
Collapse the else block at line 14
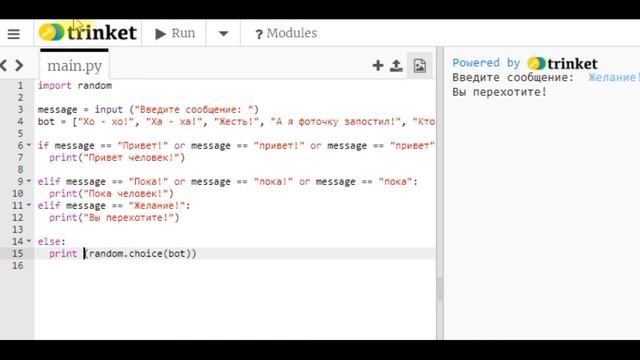pos(29,241)
